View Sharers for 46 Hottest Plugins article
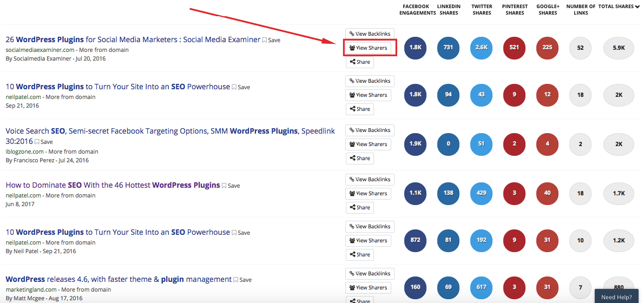This screenshot has width=644, height=303. coord(368,193)
